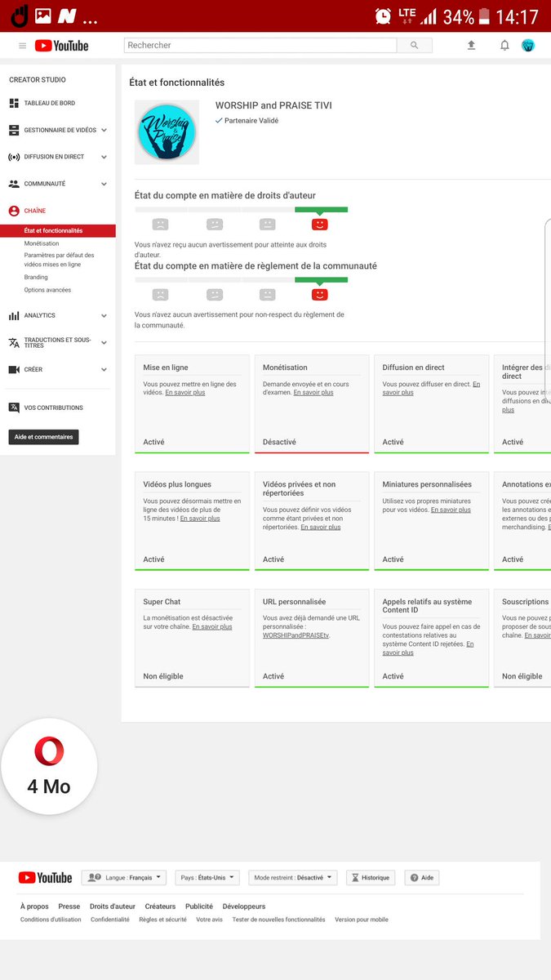The image size is (551, 980).
Task: Click the upload video icon
Action: [x=471, y=46]
